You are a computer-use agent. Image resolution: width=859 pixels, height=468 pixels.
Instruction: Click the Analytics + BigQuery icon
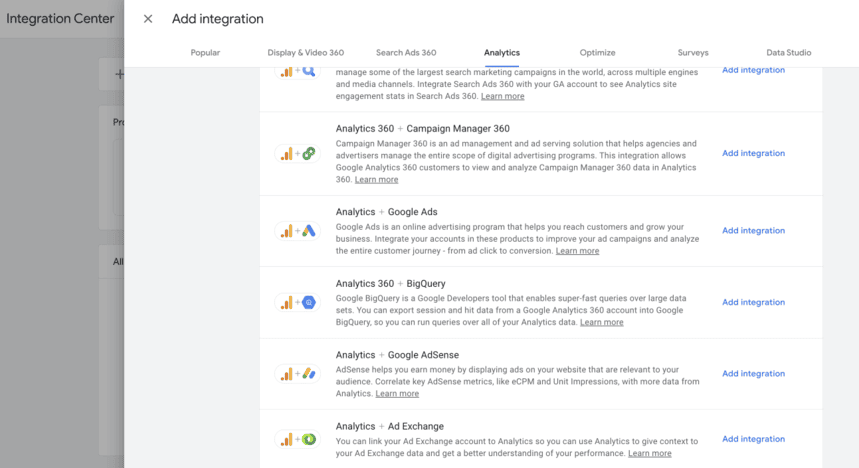[x=297, y=302]
